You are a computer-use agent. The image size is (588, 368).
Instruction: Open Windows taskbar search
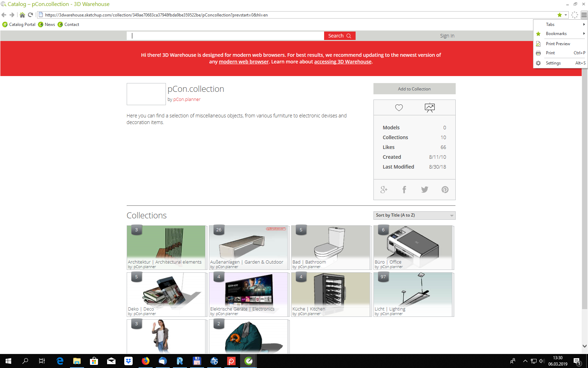[25, 361]
